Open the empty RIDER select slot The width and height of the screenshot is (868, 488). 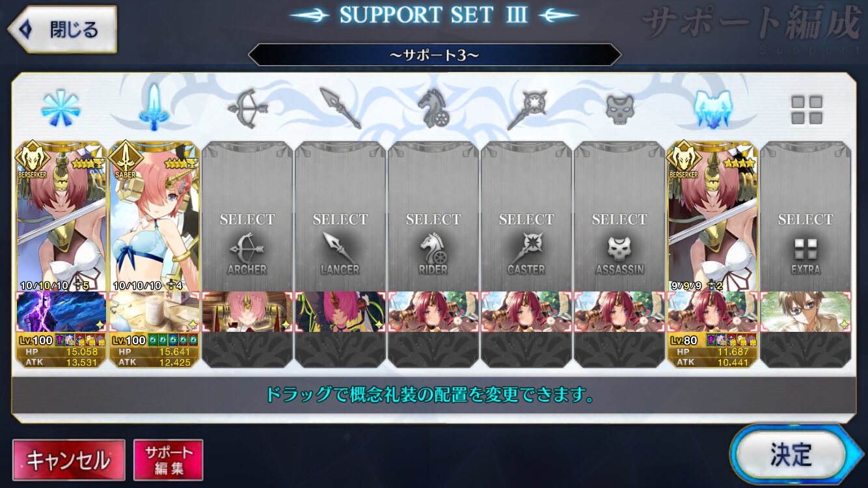pos(433,217)
